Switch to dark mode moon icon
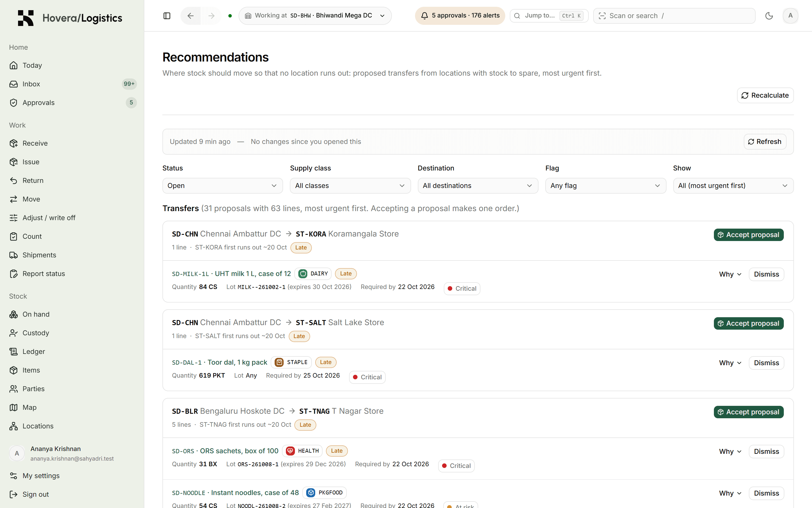This screenshot has height=508, width=812. click(769, 16)
